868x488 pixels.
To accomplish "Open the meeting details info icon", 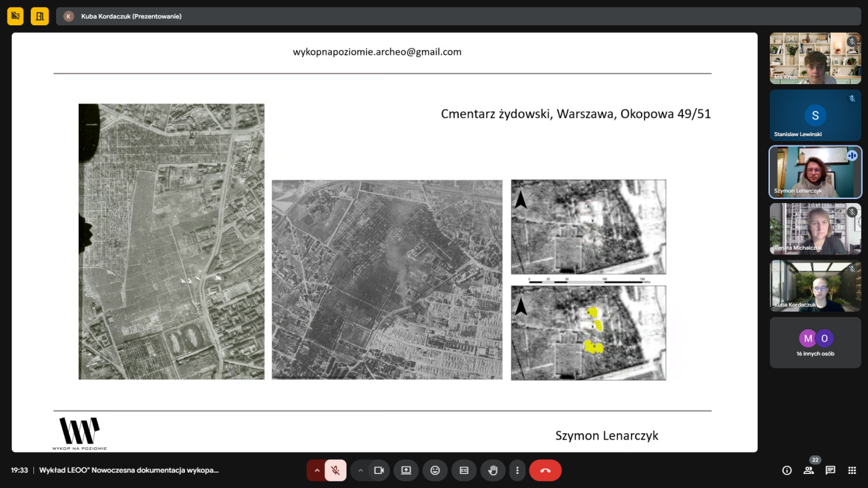I will tap(787, 471).
